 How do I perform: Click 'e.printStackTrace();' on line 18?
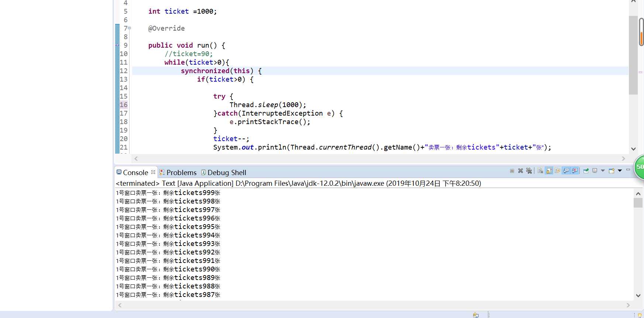point(270,122)
